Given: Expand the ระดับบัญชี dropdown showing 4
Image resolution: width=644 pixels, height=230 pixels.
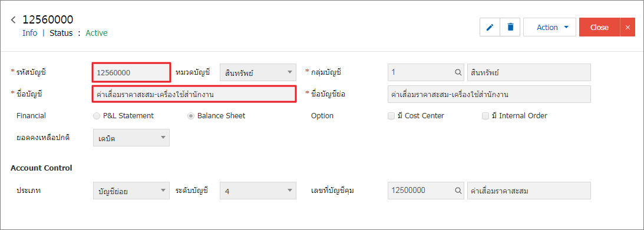Looking at the screenshot, I should click(x=258, y=191).
